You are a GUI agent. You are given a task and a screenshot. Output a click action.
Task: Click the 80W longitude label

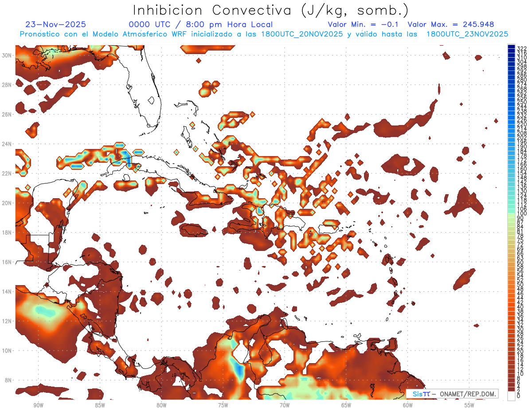(x=161, y=405)
